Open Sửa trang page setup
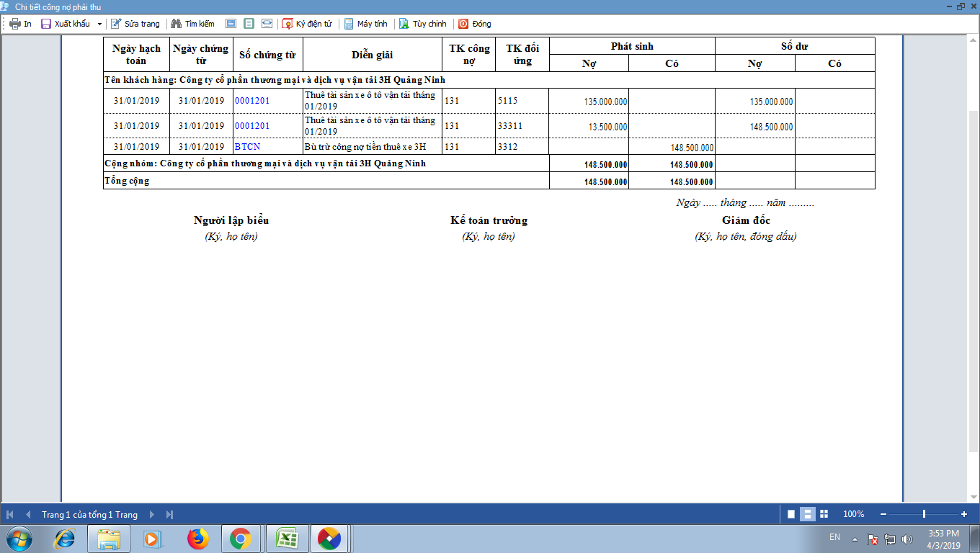This screenshot has height=553, width=980. (135, 24)
